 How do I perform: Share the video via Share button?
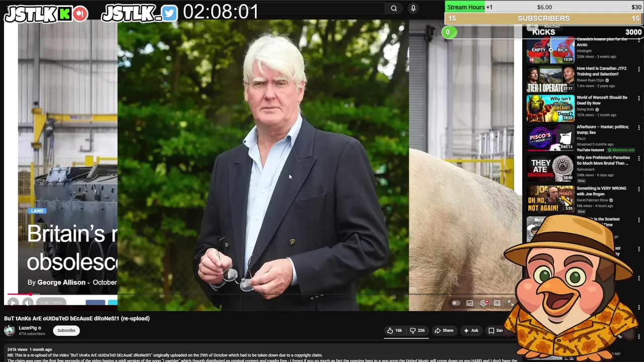pyautogui.click(x=444, y=330)
